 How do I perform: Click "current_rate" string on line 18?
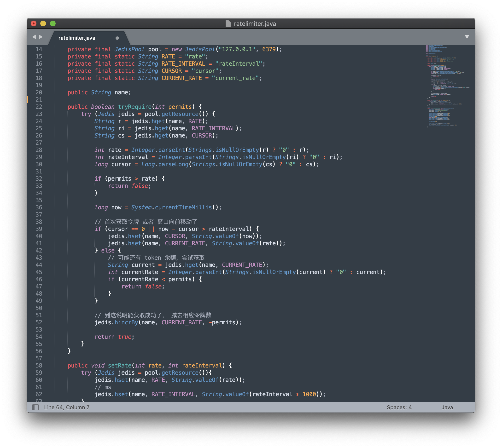tap(235, 78)
